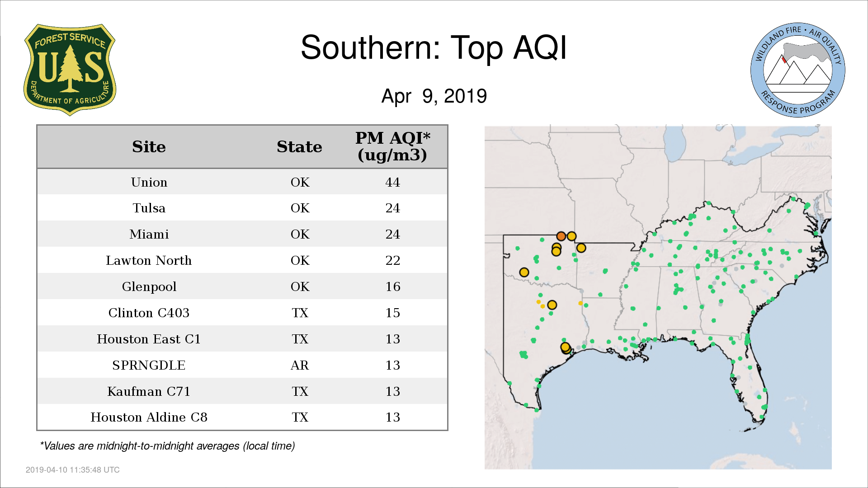Click the US Forest Service shield logo
The height and width of the screenshot is (488, 868).
(x=70, y=70)
